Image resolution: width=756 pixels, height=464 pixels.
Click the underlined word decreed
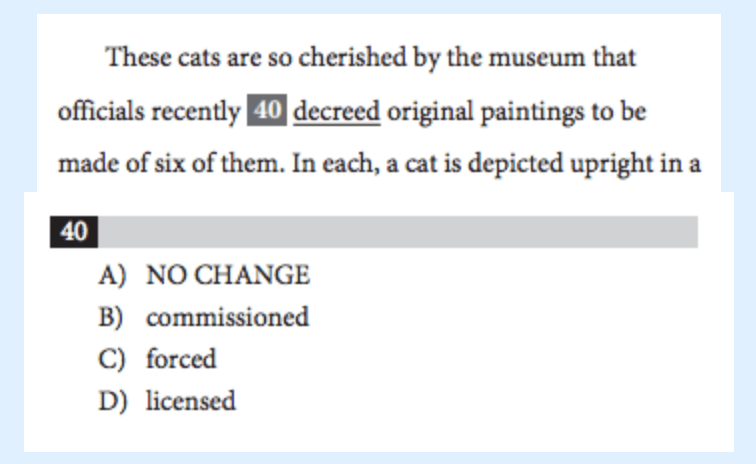[337, 111]
